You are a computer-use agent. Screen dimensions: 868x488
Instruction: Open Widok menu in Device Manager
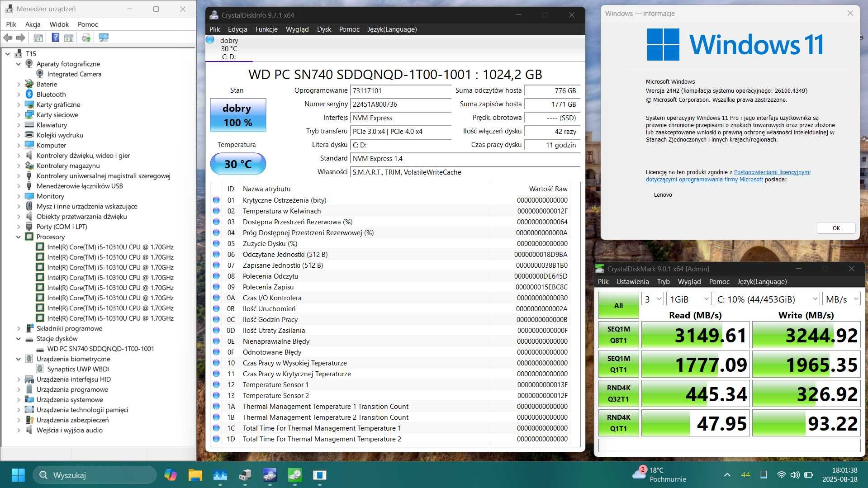click(x=59, y=24)
